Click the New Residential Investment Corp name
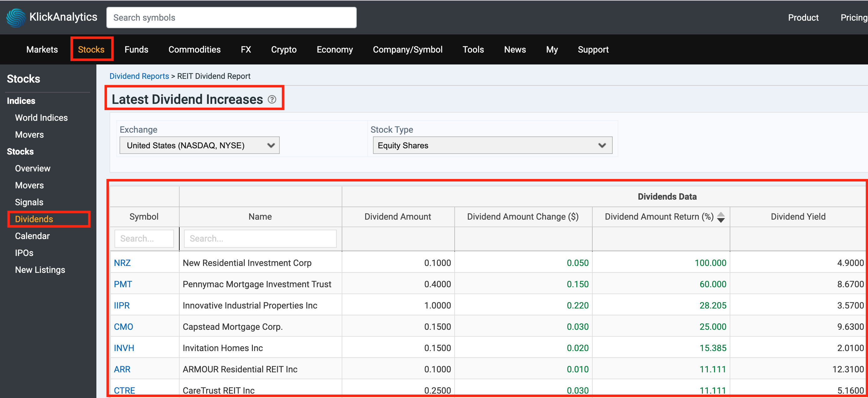Viewport: 868px width, 398px height. pos(247,263)
